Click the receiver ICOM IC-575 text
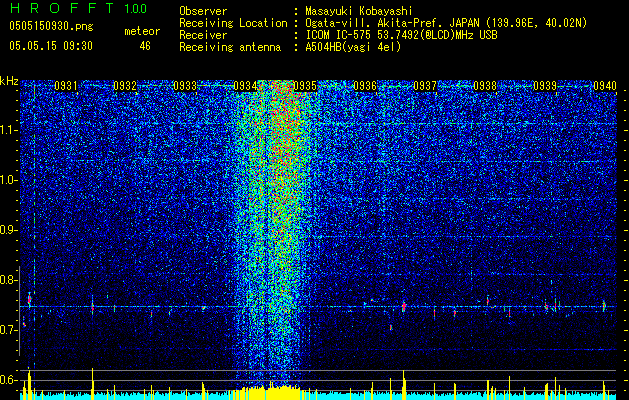The width and height of the screenshot is (629, 400). point(401,35)
